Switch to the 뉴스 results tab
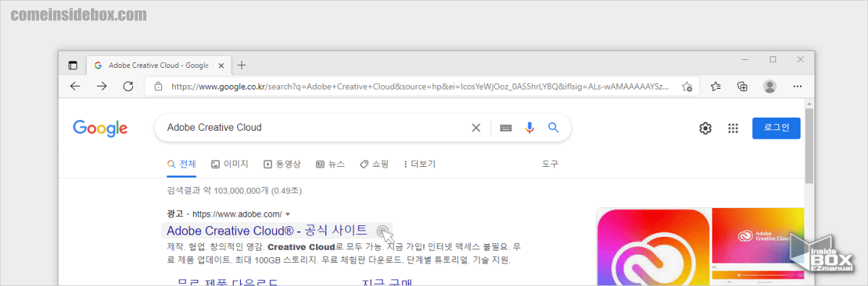Screen dimensions: 868x286 (331, 164)
